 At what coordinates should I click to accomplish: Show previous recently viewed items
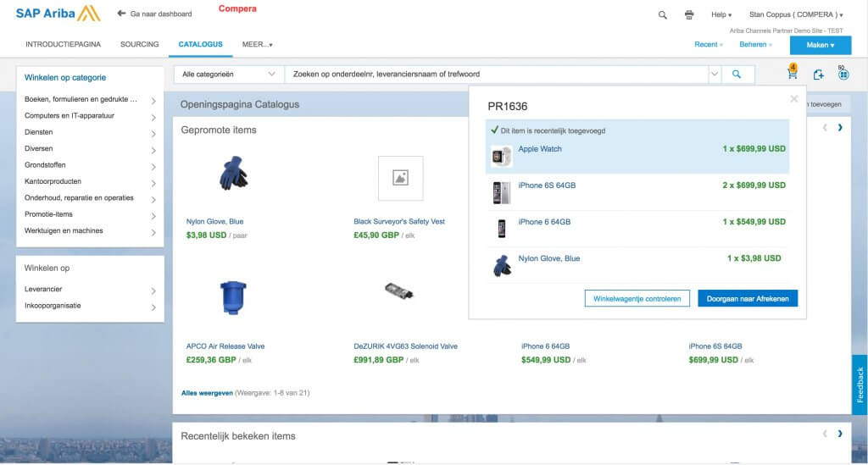coord(825,434)
